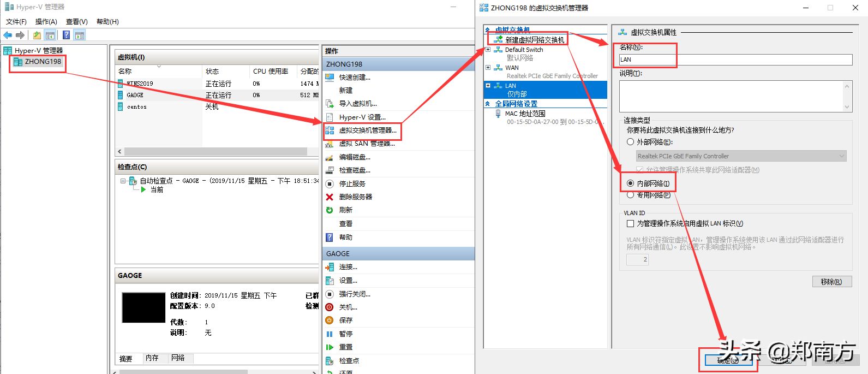Viewport: 868px width, 374px height.
Task: Collapse the 全局网络设置 section header
Action: coord(488,104)
